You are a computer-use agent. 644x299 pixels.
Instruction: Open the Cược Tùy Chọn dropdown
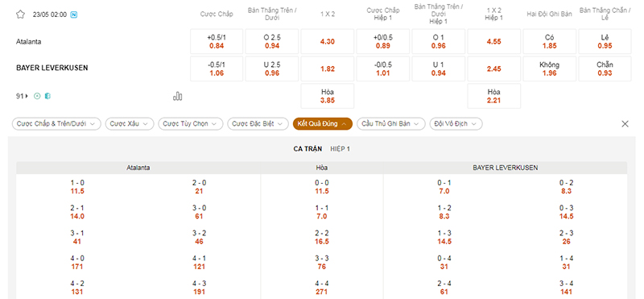coord(191,124)
